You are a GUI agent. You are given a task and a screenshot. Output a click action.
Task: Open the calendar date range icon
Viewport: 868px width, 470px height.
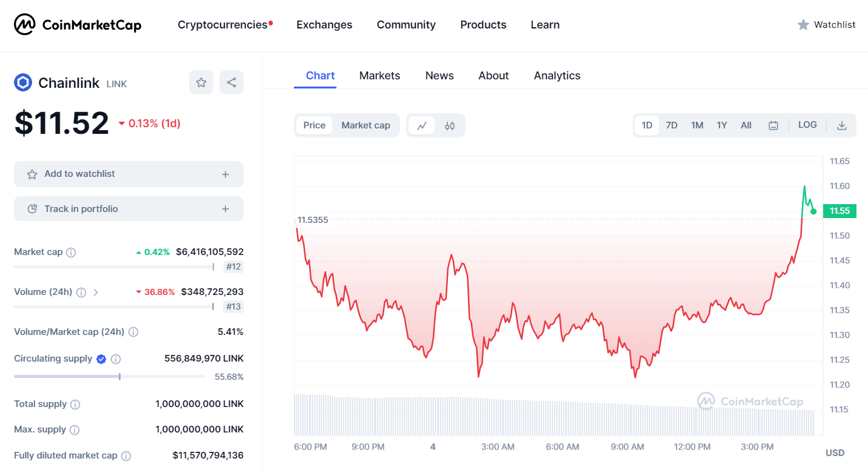[773, 125]
